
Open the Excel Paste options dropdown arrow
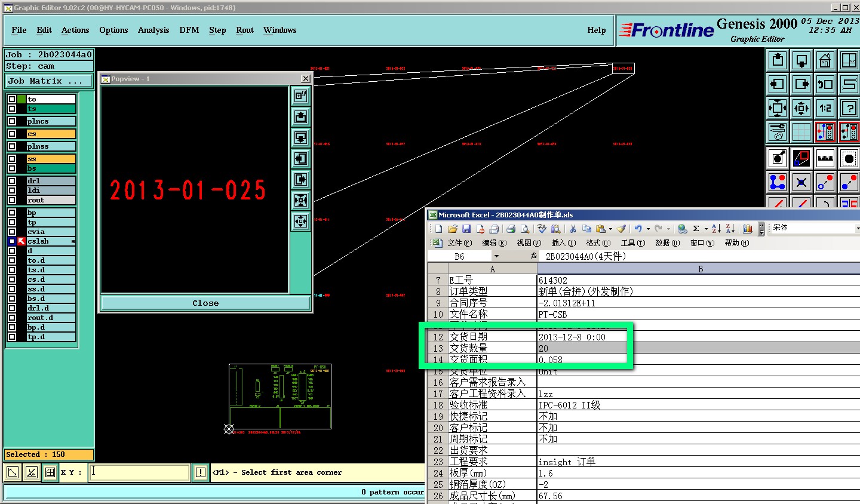pos(610,229)
